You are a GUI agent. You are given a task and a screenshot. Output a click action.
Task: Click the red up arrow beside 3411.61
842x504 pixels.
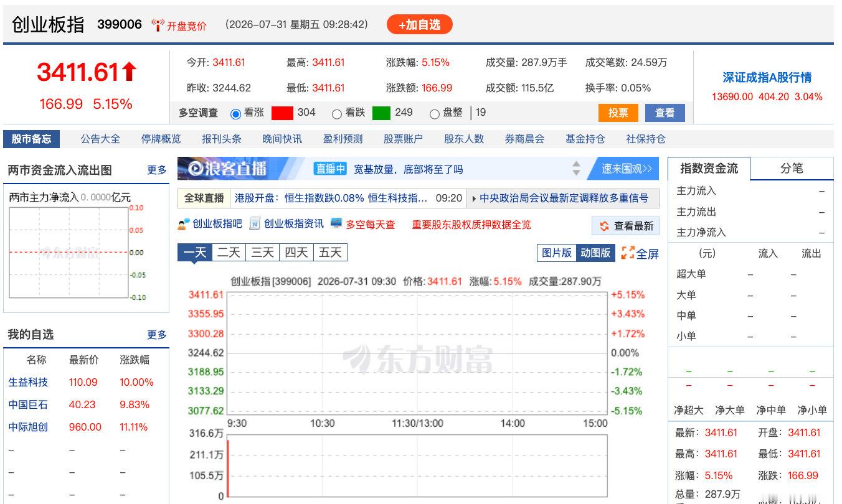(129, 72)
